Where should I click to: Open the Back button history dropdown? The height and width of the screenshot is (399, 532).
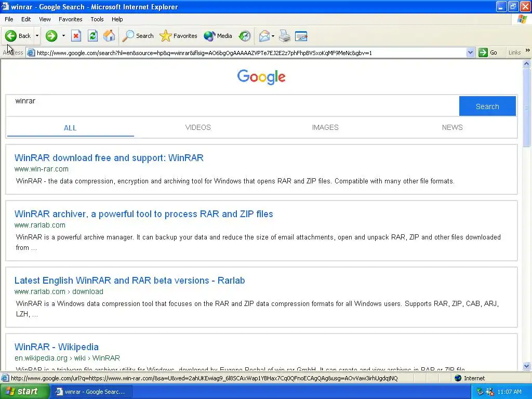tap(37, 36)
